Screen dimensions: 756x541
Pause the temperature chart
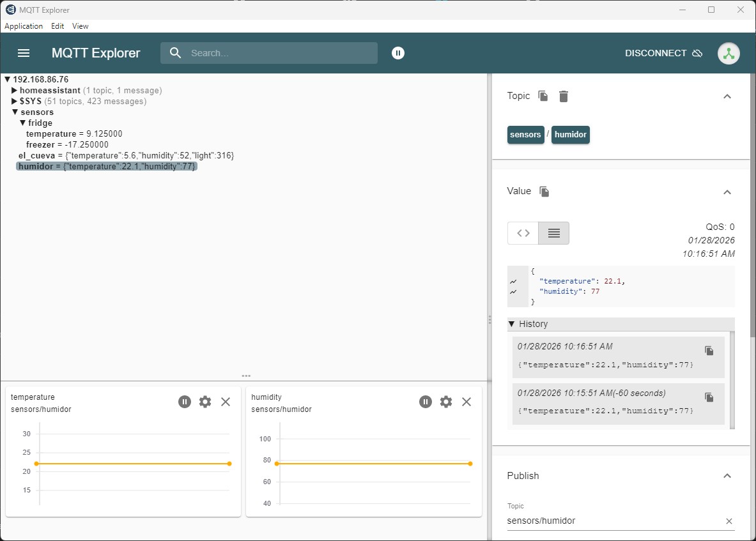pyautogui.click(x=185, y=402)
